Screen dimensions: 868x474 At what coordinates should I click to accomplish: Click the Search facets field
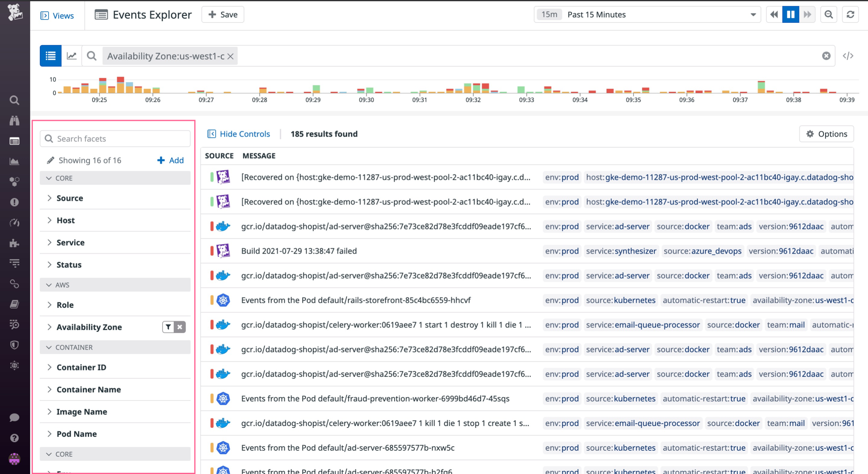click(115, 138)
